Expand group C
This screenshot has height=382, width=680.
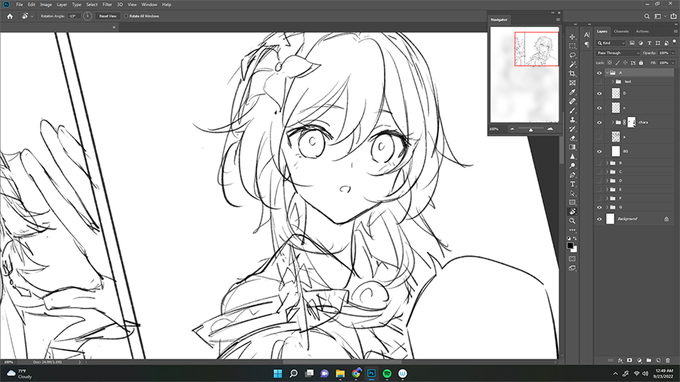coord(607,172)
